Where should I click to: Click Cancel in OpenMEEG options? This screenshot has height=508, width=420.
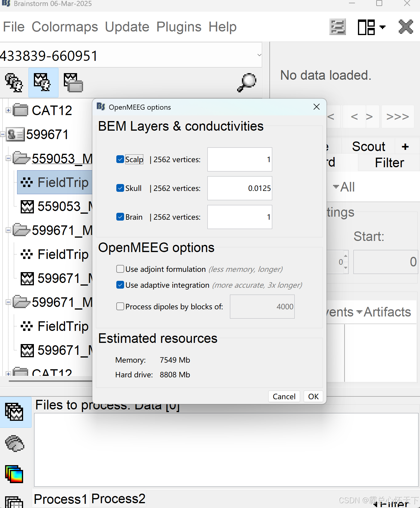pos(284,397)
